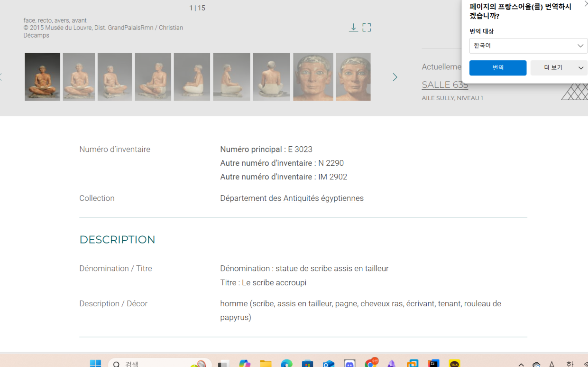Select the second thumbnail, frontal grey view
The image size is (588, 367).
click(79, 77)
